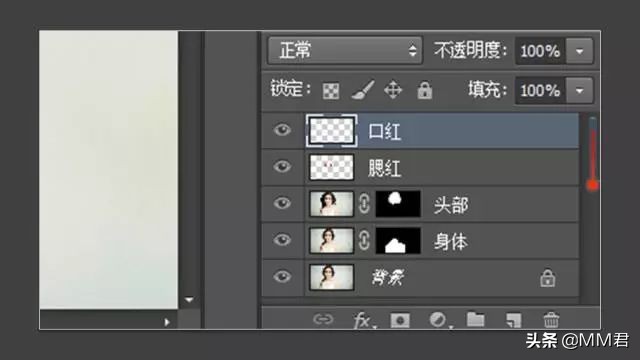
Task: Select the 口红 layer name
Action: coord(384,131)
